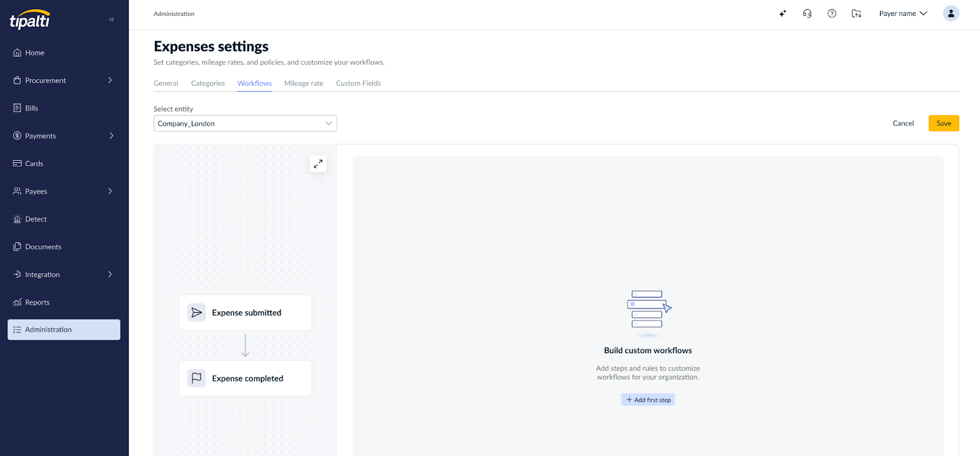The image size is (980, 456).
Task: Click the AI sparkle icon in header
Action: tap(782, 13)
